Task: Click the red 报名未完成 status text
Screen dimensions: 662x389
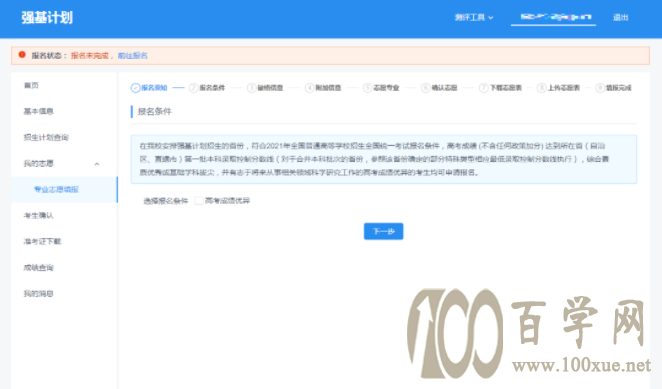Action: point(90,56)
